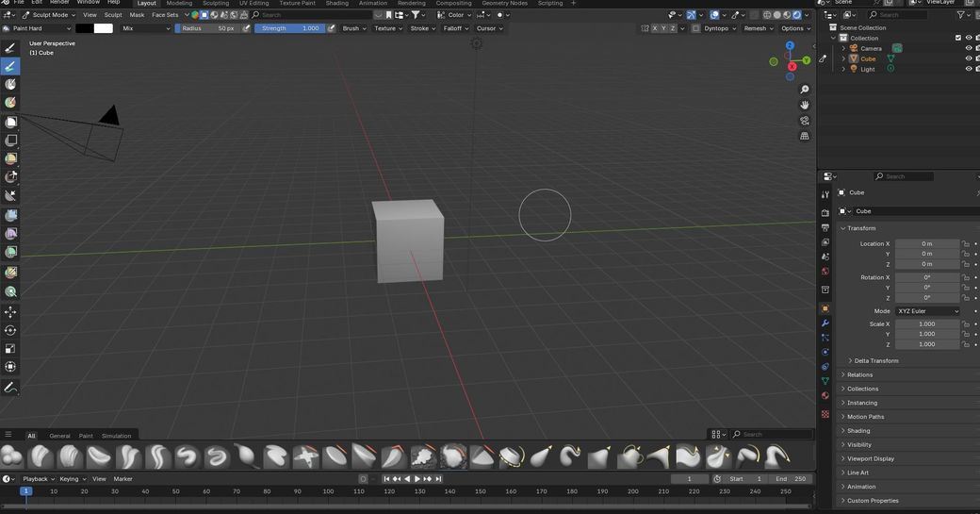Click the Box Mask tool icon

pos(11,122)
